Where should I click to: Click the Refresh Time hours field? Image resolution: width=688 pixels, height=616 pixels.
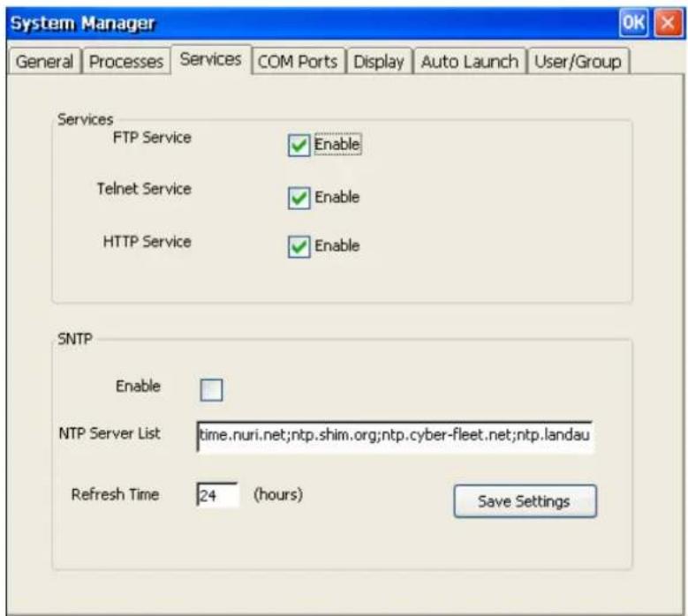[x=217, y=494]
